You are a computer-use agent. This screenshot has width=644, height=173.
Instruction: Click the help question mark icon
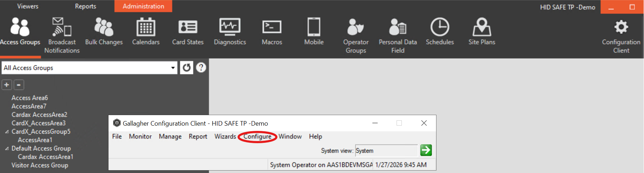[201, 67]
